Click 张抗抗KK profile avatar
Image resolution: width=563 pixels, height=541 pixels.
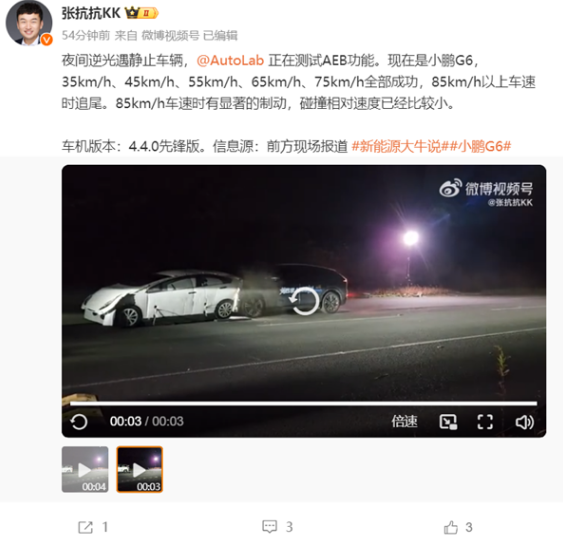point(29,22)
